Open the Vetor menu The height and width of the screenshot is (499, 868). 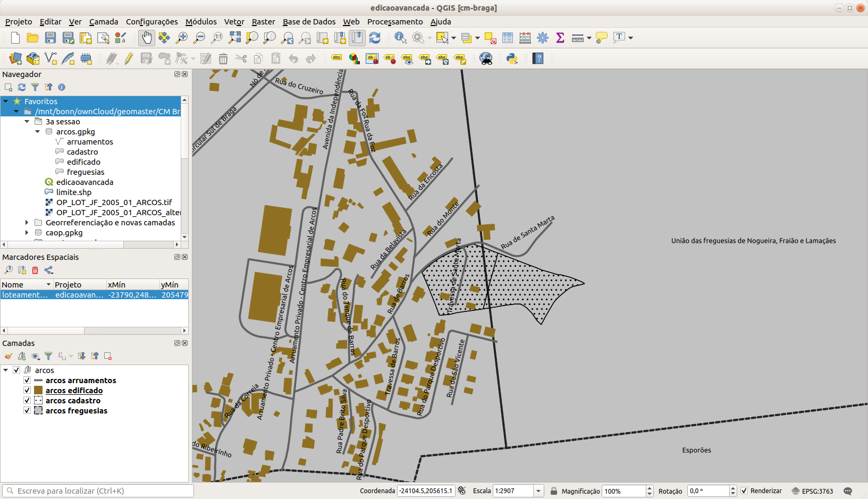tap(234, 22)
